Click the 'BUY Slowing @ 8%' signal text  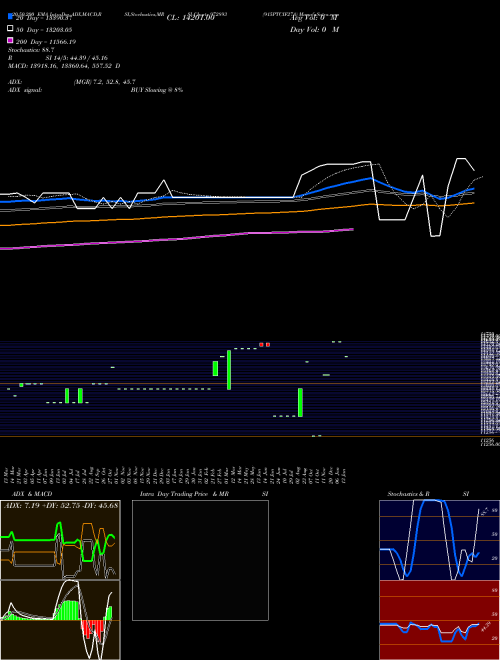(157, 90)
